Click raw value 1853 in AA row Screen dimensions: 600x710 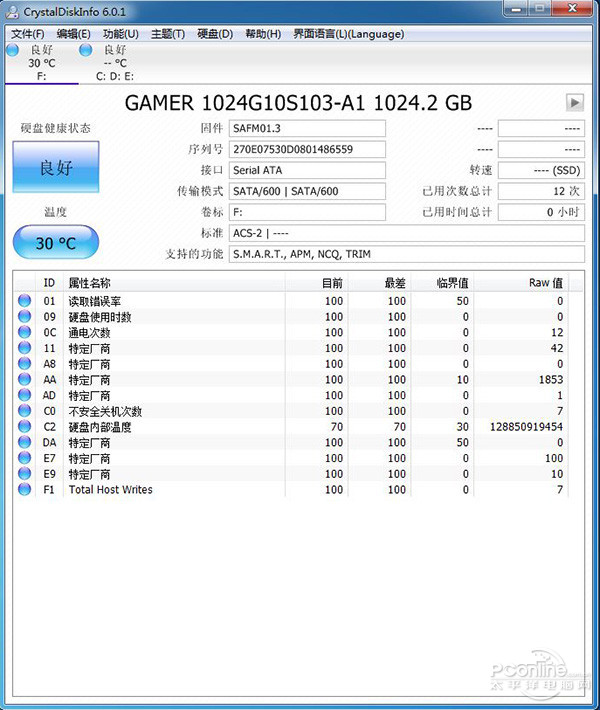click(x=551, y=379)
